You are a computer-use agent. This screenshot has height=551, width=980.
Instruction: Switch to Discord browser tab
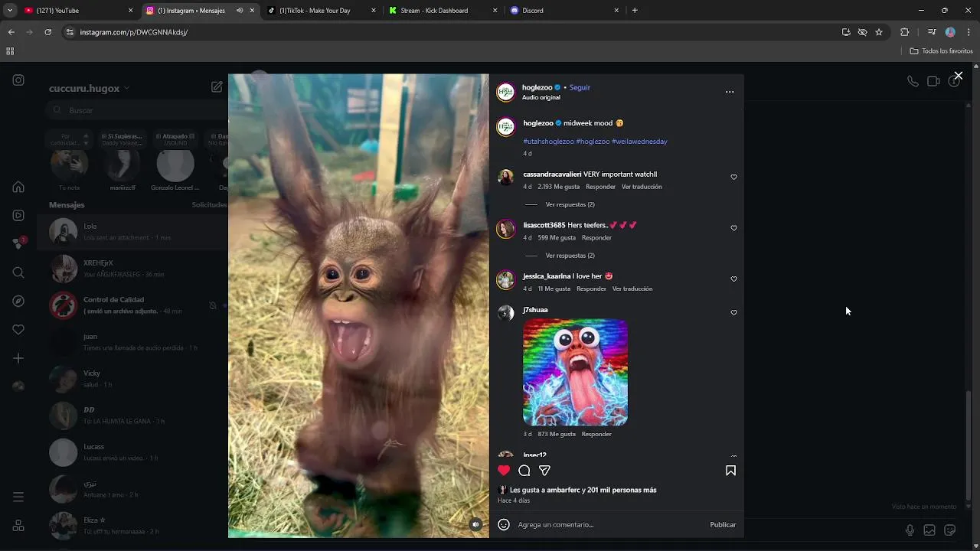(x=564, y=11)
